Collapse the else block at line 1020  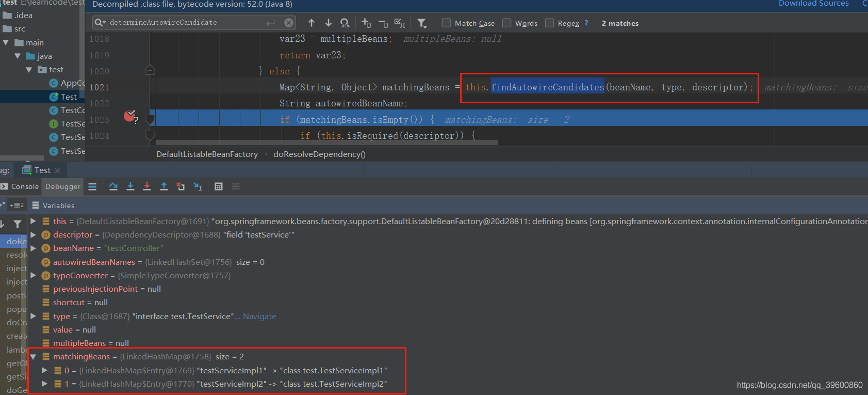coord(150,70)
